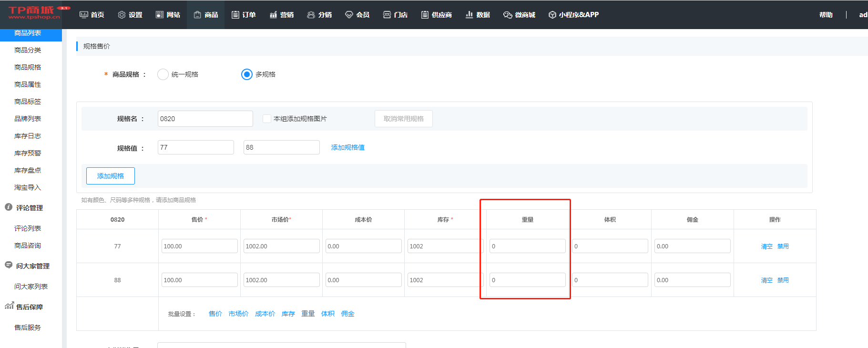The height and width of the screenshot is (348, 868).
Task: Click the mini program cube icon
Action: click(552, 15)
